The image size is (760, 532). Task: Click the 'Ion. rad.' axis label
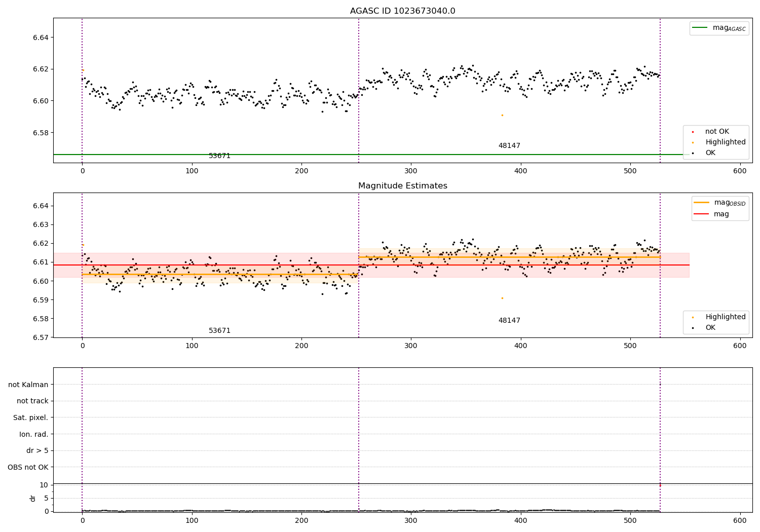click(34, 435)
